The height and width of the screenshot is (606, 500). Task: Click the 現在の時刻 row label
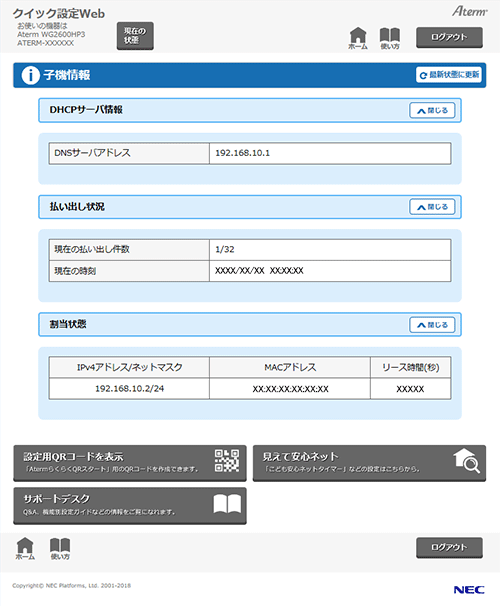[75, 271]
